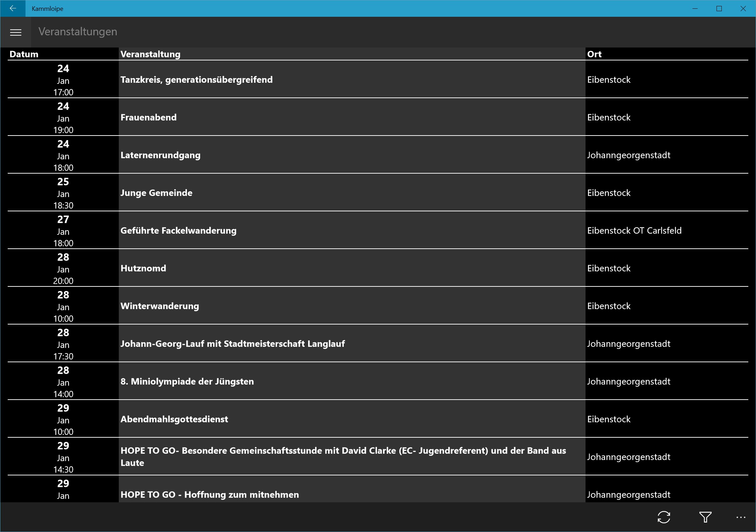Screen dimensions: 756x532
Task: Select the Hutznomd event
Action: [x=143, y=268]
